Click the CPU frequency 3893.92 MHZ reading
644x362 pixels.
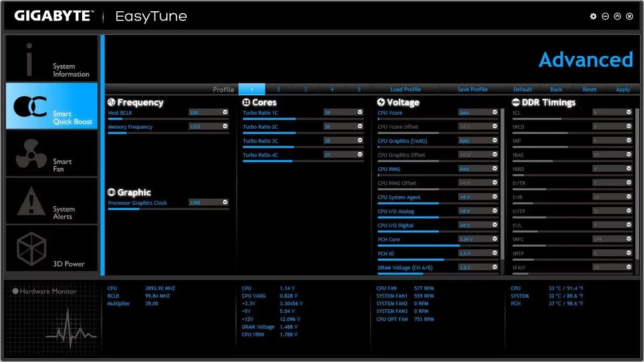160,288
